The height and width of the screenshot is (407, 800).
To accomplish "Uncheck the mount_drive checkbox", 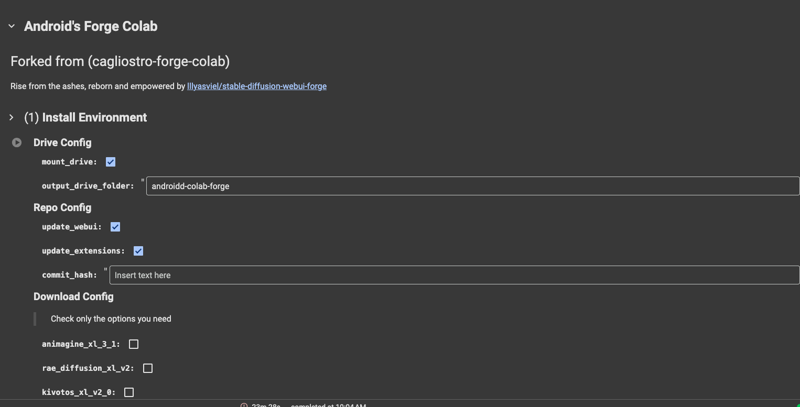I will [x=110, y=162].
